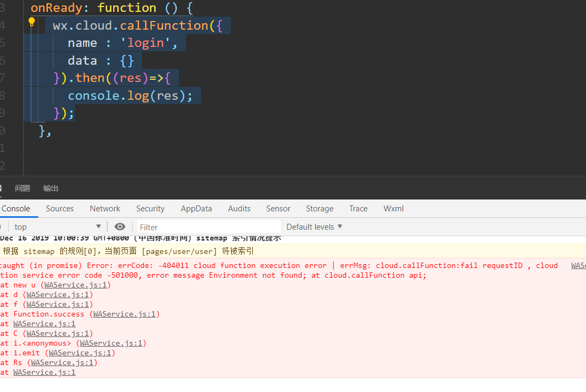Switch to the Console tab
Screen dimensions: 586x392
pyautogui.click(x=16, y=209)
